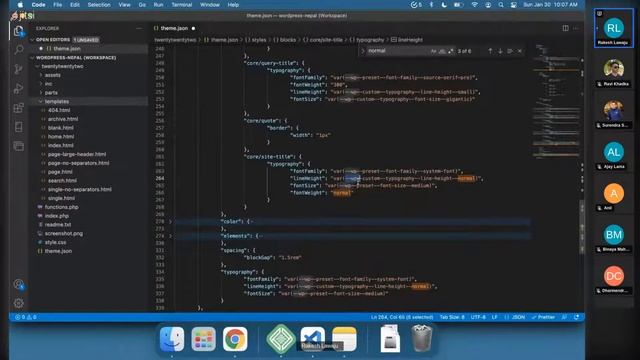The width and height of the screenshot is (640, 360).
Task: Collapse the WORDPRESS-NEPAL workspace section
Action: tap(33, 58)
